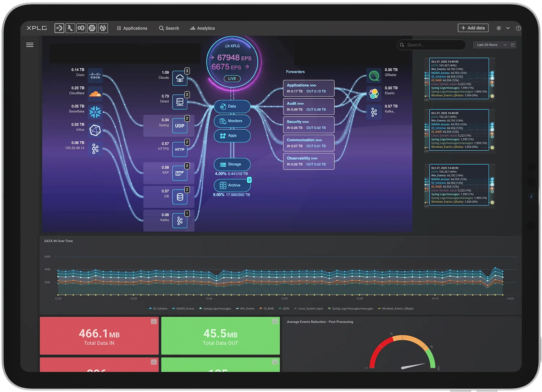Open the hamburger side menu
Viewport: 542px width, 392px height.
30,45
